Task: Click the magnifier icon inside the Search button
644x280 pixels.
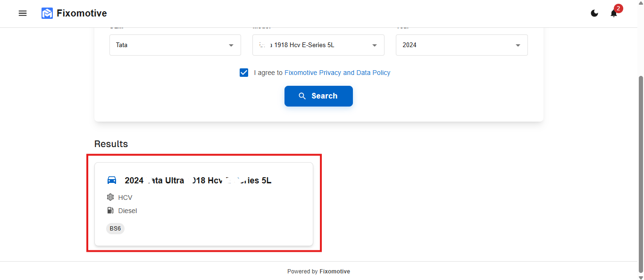Action: click(302, 96)
